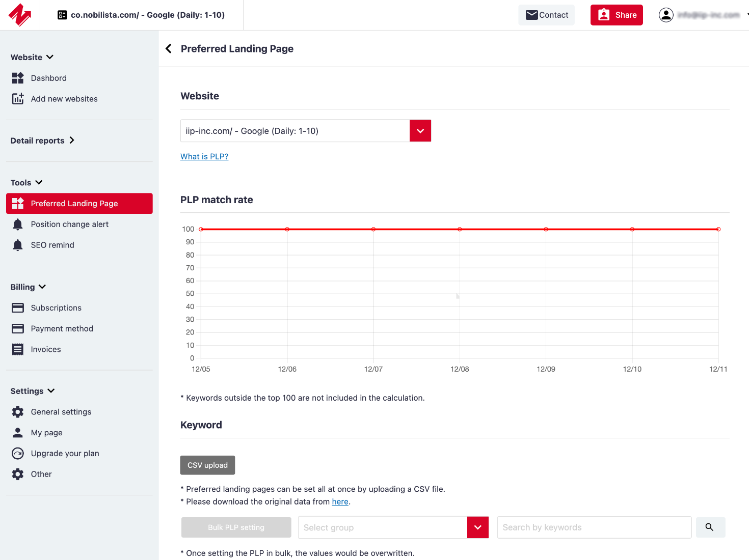The image size is (749, 560).
Task: Expand Detail reports section
Action: (43, 141)
